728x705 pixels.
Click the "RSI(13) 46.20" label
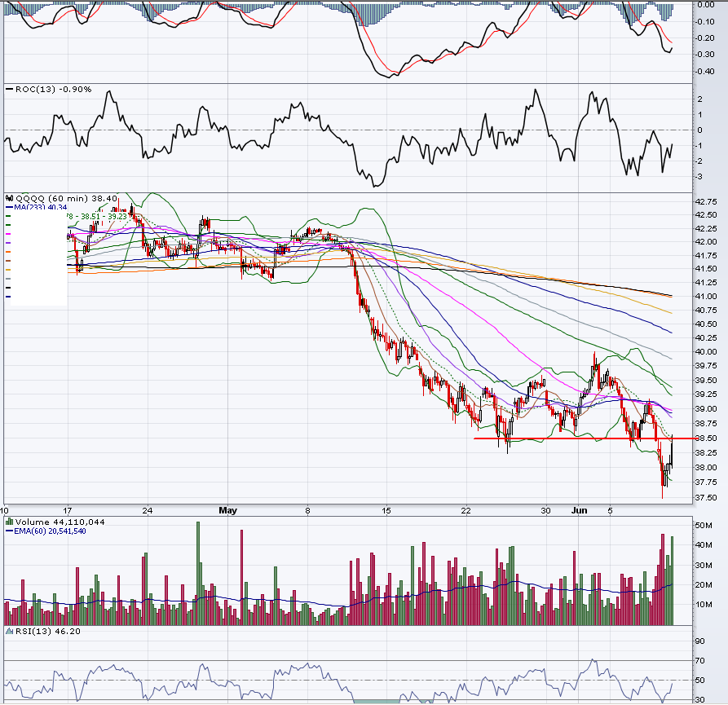pos(48,631)
